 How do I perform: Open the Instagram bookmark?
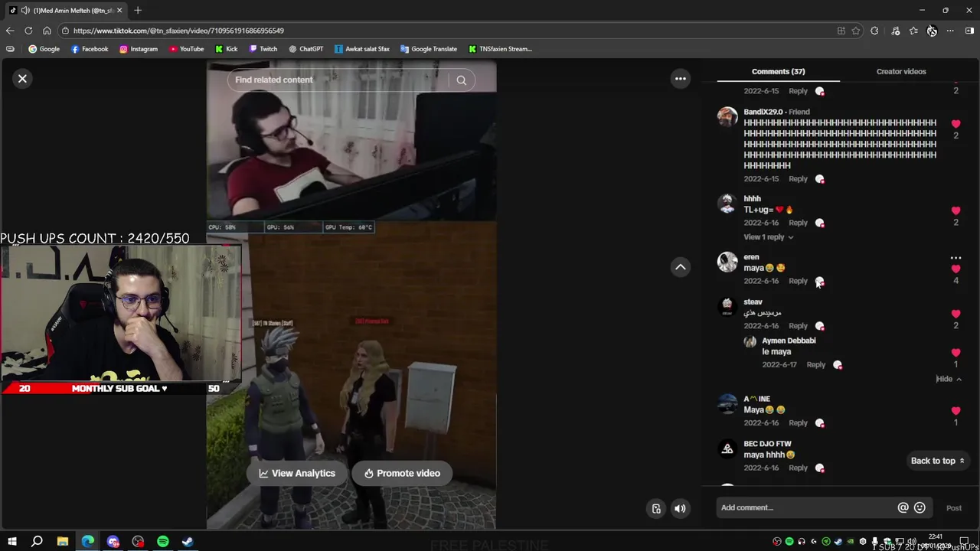pyautogui.click(x=139, y=49)
